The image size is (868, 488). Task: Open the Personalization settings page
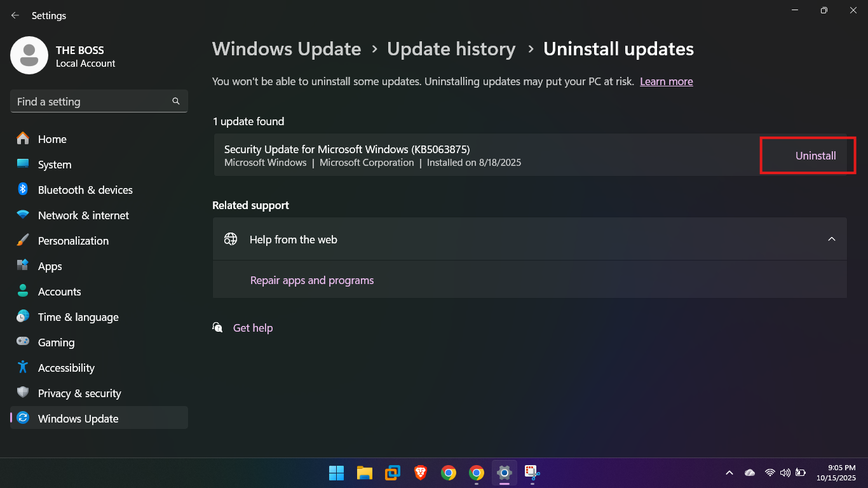73,241
